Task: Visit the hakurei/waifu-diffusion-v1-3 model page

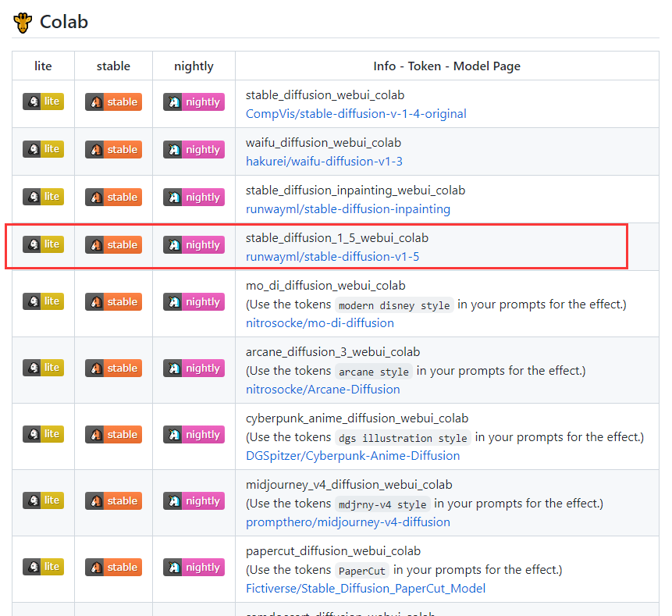Action: pos(324,162)
